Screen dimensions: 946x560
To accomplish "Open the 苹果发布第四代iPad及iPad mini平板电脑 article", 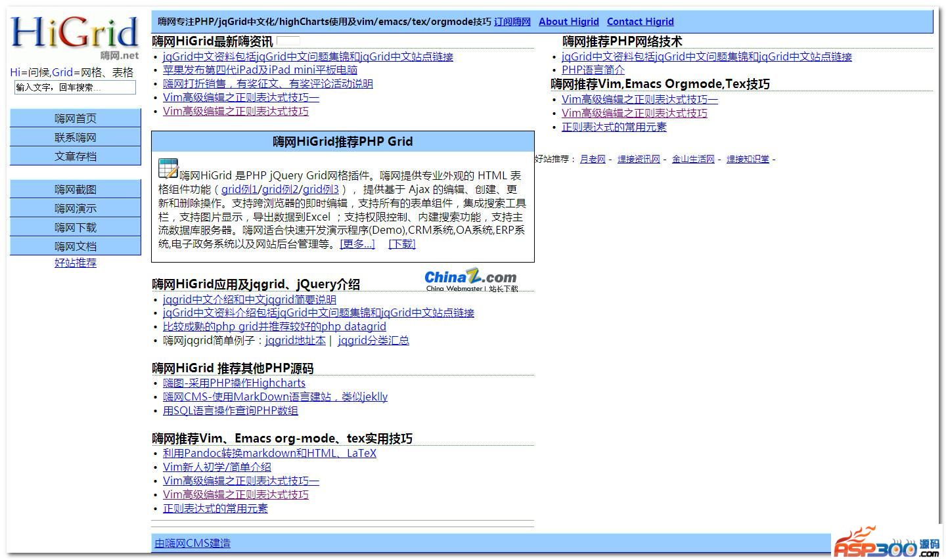I will click(260, 70).
